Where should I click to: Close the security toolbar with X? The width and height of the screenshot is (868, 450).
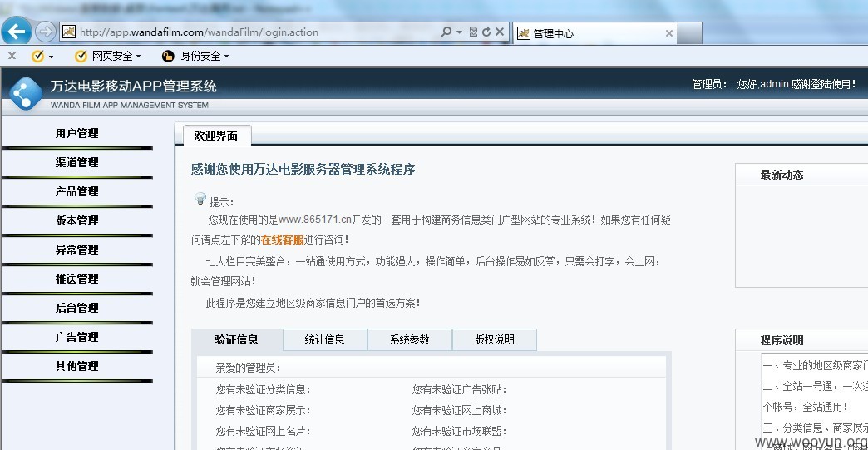pos(12,56)
